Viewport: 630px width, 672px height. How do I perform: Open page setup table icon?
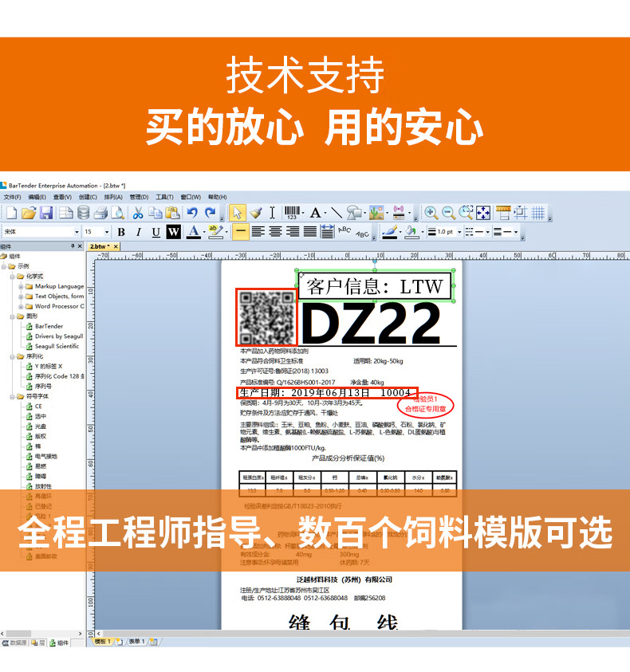click(x=66, y=213)
